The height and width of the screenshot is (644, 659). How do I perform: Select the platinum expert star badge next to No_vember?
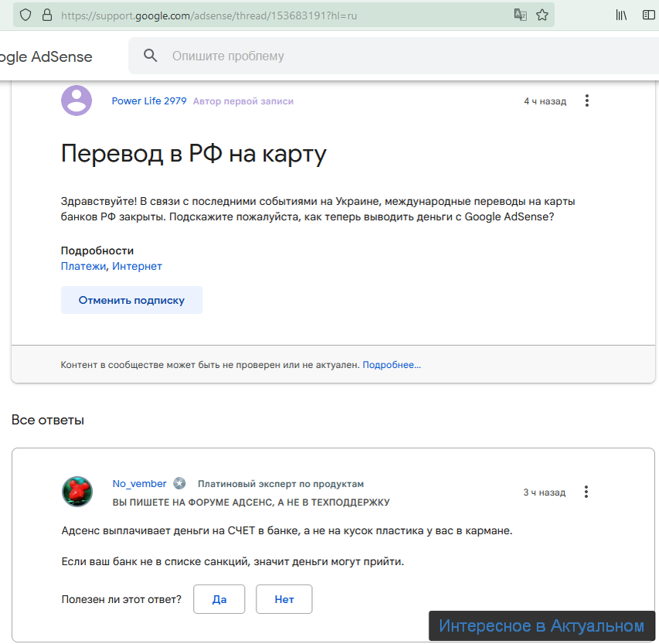(x=179, y=482)
